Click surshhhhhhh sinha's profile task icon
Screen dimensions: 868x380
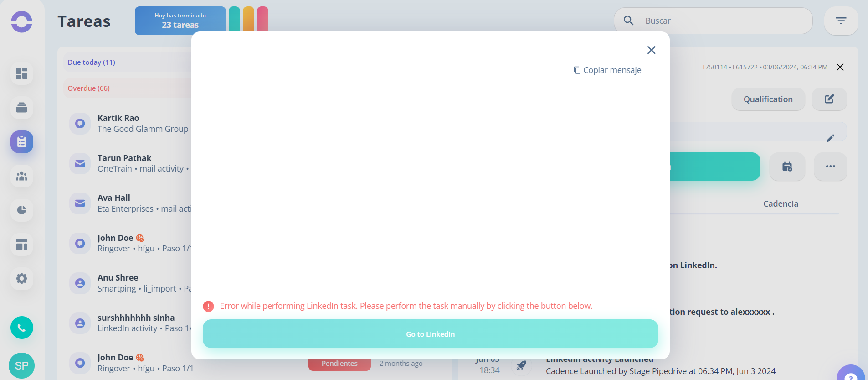(80, 323)
